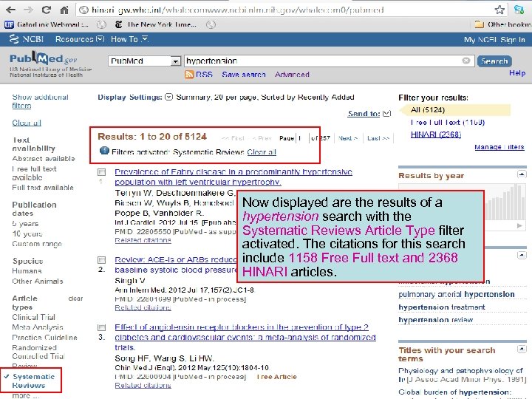Select the All (5124) filter

point(428,110)
